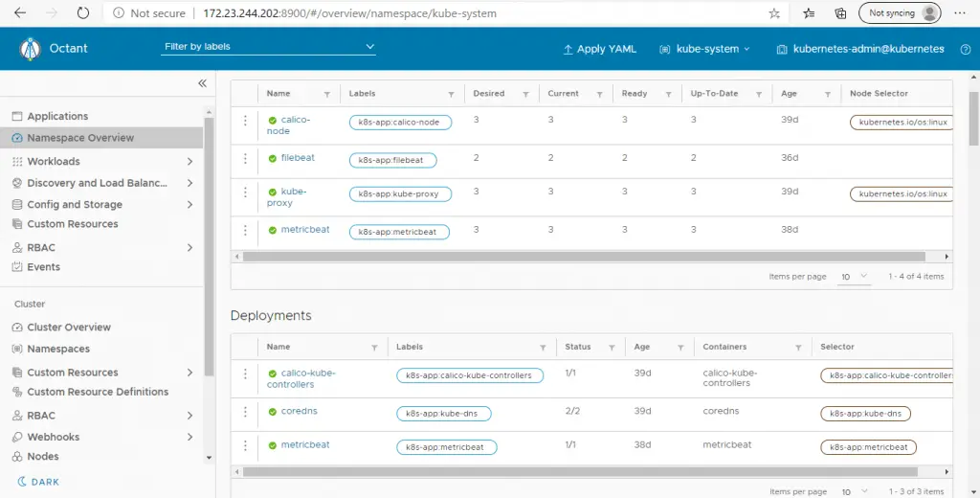Expand Config and Storage chevron
Image resolution: width=980 pixels, height=498 pixels.
coord(190,205)
